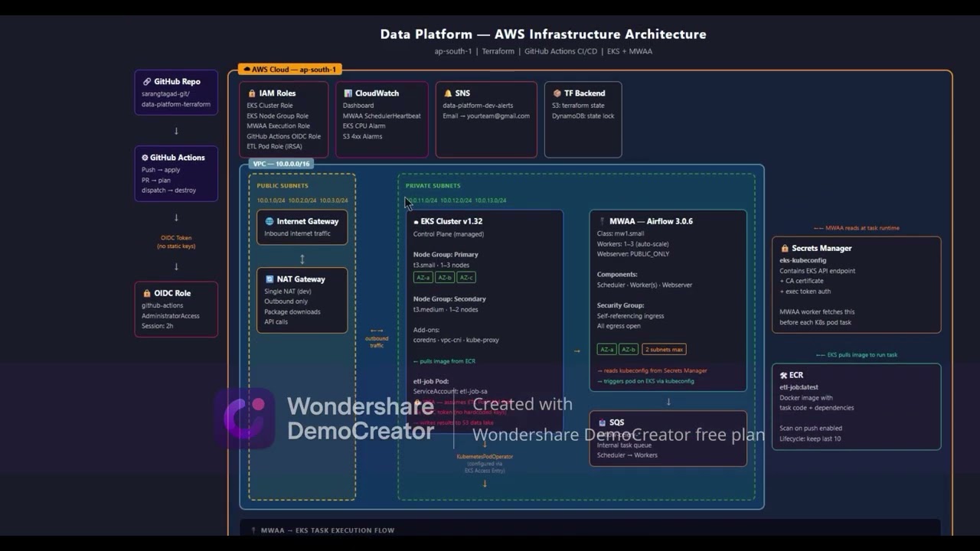This screenshot has width=980, height=551.
Task: Click 'eks-kubeconfig' in Secrets Manager card
Action: click(802, 260)
